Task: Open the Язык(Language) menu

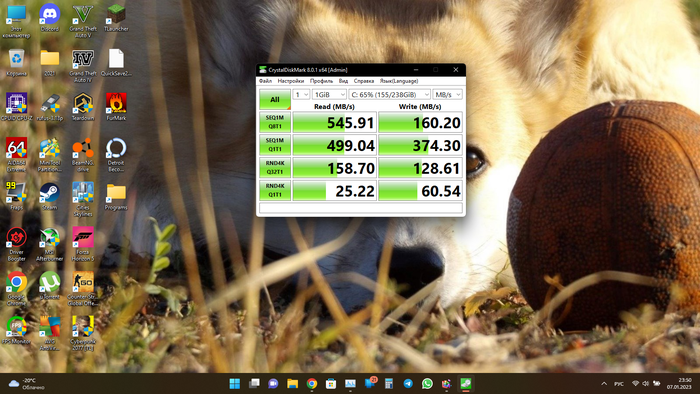Action: pyautogui.click(x=399, y=81)
